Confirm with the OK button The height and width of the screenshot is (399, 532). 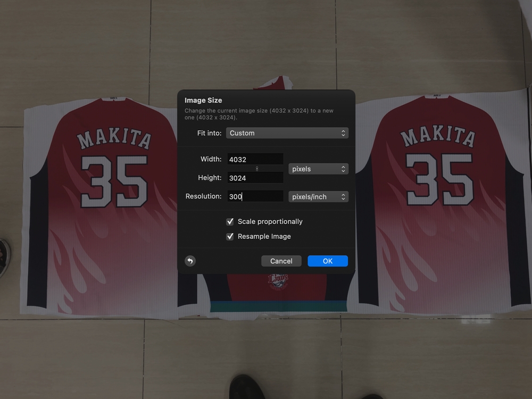click(x=328, y=261)
